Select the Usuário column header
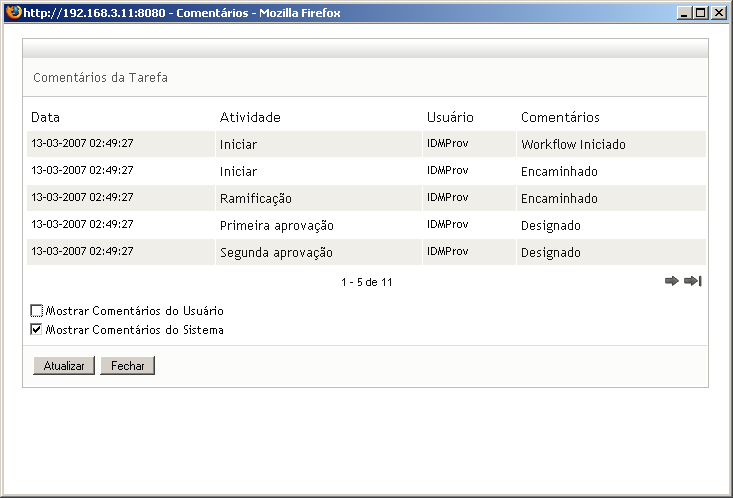Image resolution: width=733 pixels, height=498 pixels. pyautogui.click(x=449, y=118)
